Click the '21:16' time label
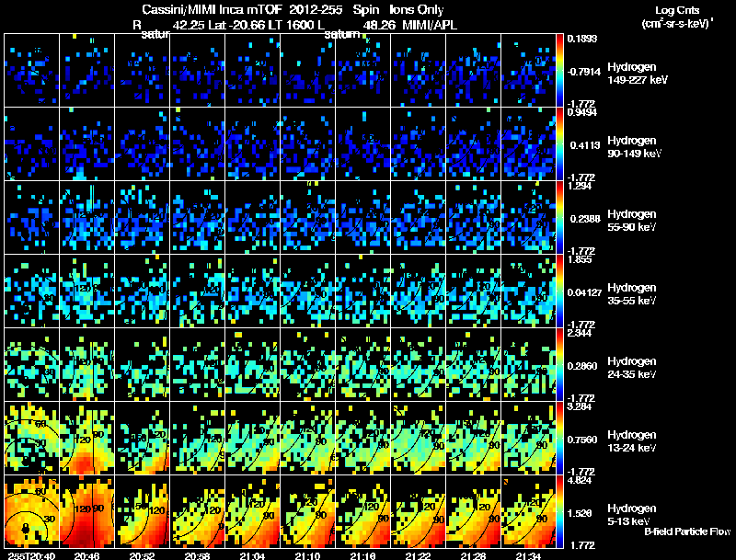This screenshot has width=736, height=560. click(x=362, y=556)
